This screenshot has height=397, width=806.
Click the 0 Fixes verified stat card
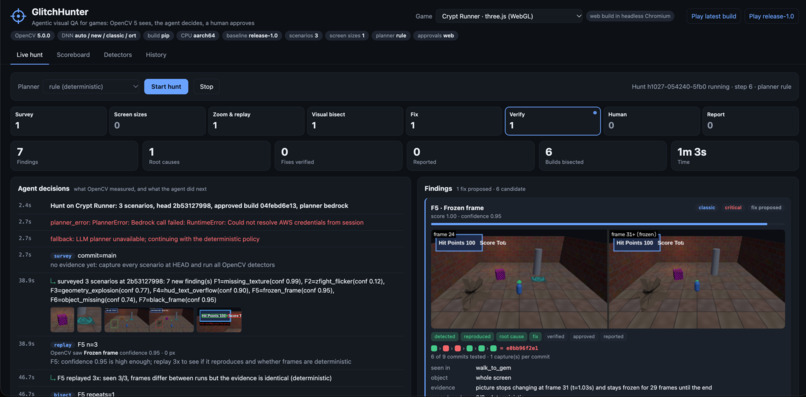[338, 156]
